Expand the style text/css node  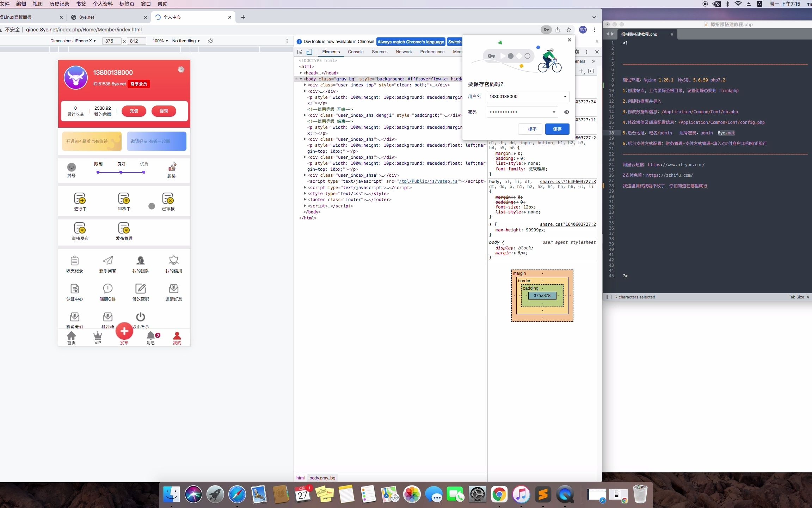click(x=305, y=193)
